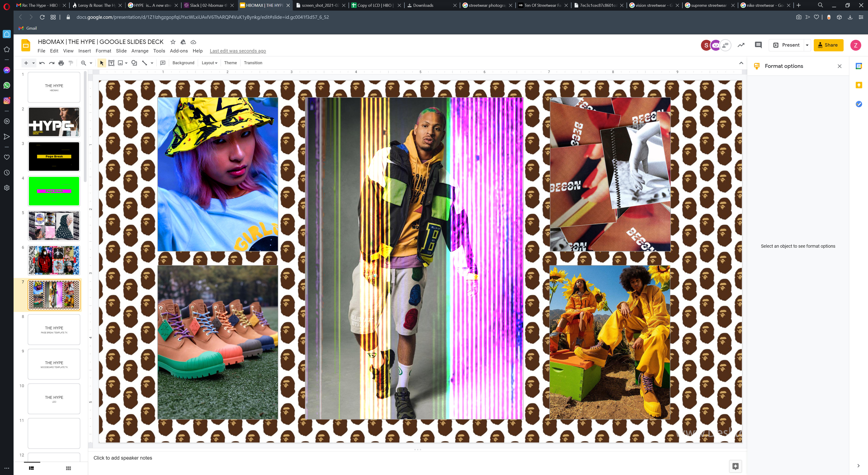The image size is (868, 475).
Task: Switch to grid view of slides
Action: (x=68, y=468)
